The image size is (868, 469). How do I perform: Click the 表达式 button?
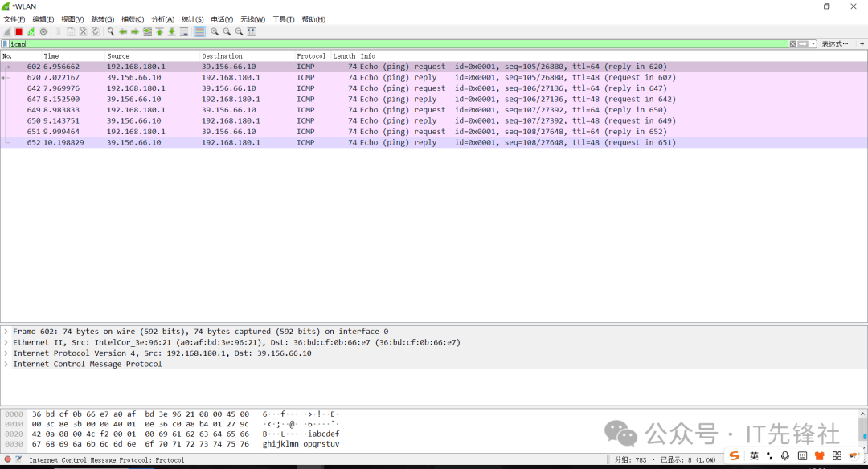pos(834,44)
